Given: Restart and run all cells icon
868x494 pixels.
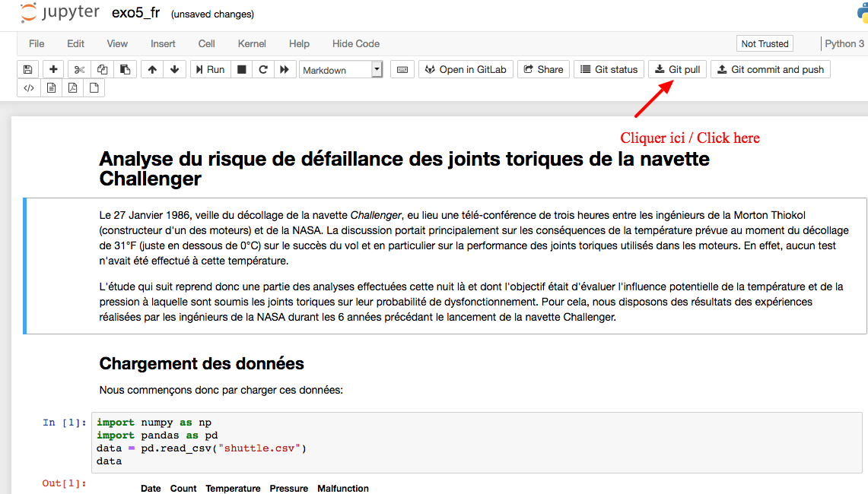Looking at the screenshot, I should click(x=285, y=69).
